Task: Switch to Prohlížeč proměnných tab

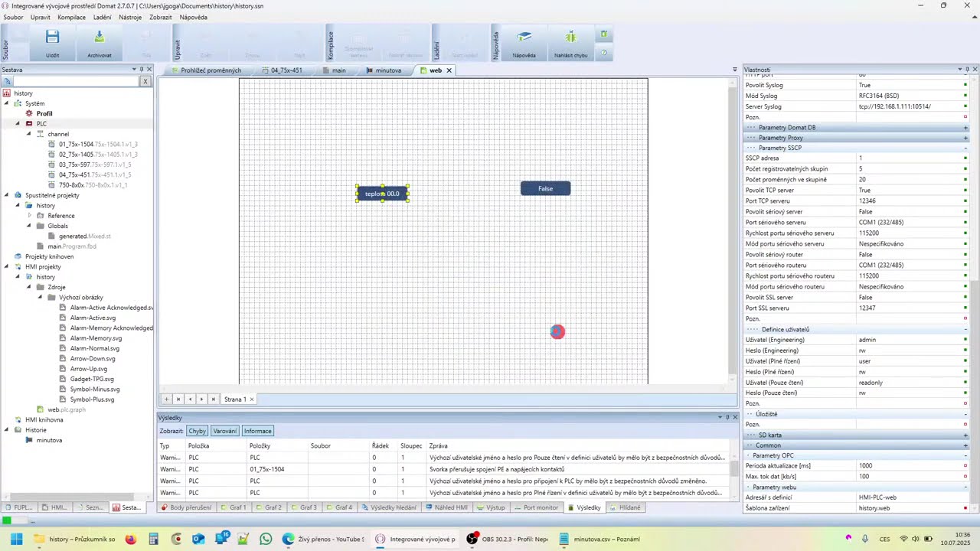Action: [206, 70]
